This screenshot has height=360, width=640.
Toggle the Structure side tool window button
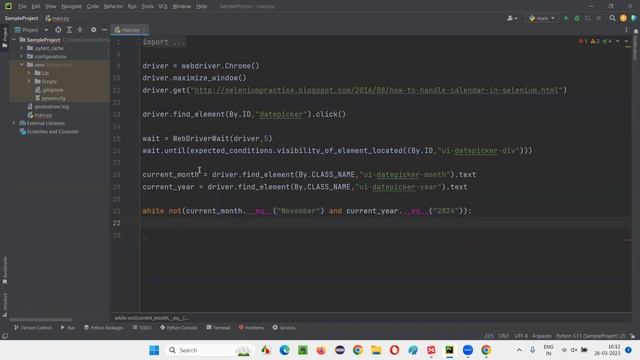4,304
